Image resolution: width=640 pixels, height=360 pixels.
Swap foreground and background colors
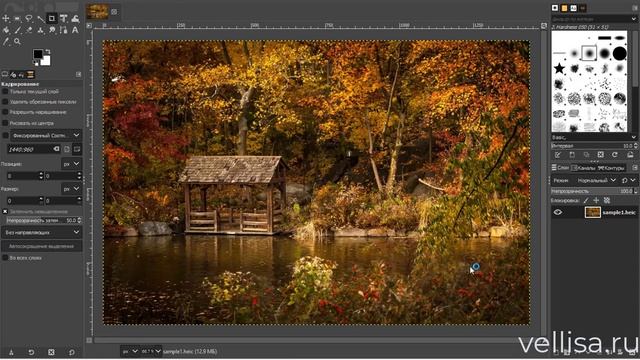pyautogui.click(x=48, y=51)
